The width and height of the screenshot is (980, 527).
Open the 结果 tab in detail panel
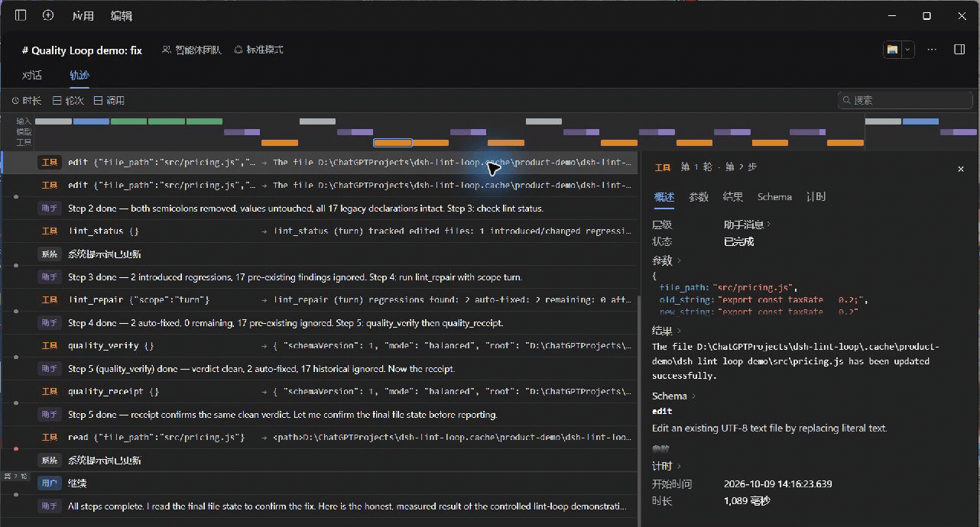pos(733,197)
